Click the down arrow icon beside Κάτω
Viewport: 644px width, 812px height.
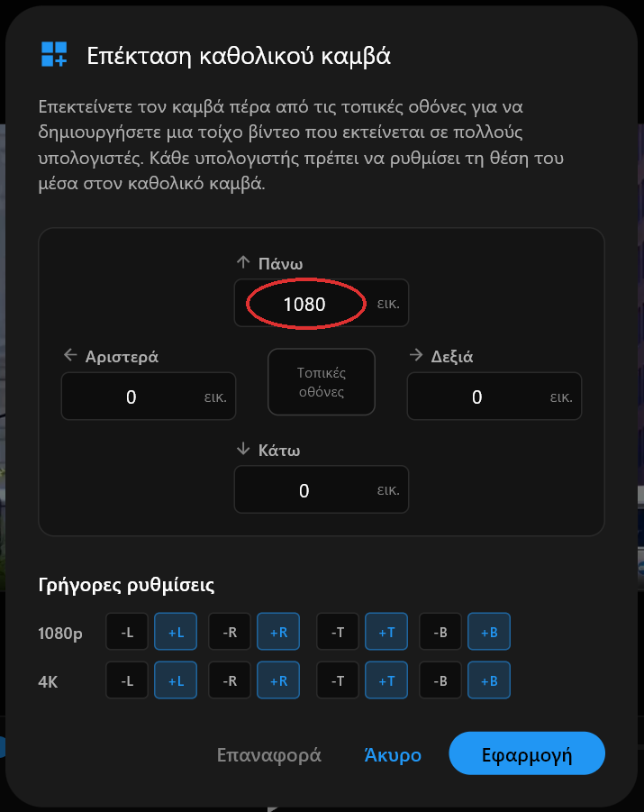[x=243, y=449]
